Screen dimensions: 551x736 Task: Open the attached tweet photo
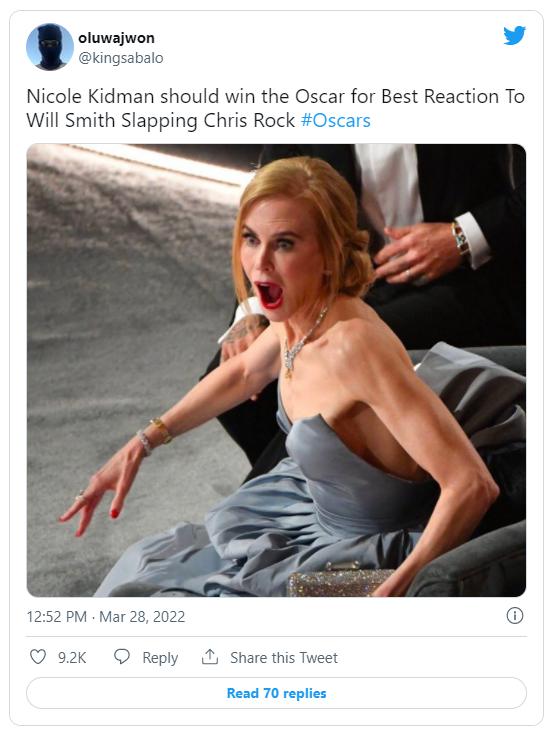(276, 370)
